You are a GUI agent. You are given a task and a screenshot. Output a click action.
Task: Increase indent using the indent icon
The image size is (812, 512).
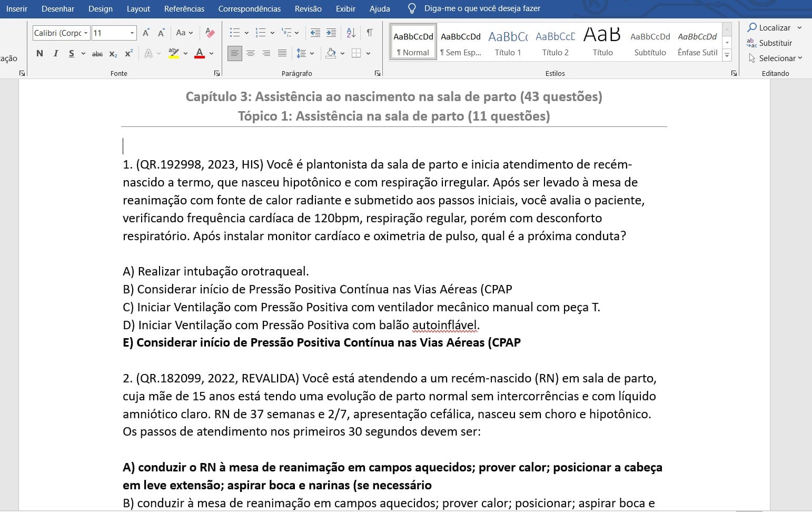pyautogui.click(x=331, y=33)
